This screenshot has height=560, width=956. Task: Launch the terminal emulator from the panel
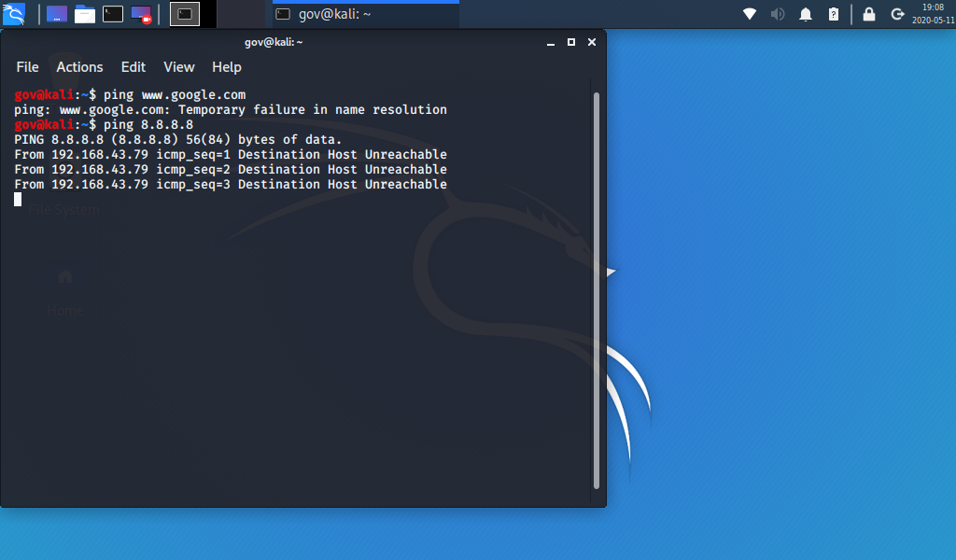click(x=113, y=14)
